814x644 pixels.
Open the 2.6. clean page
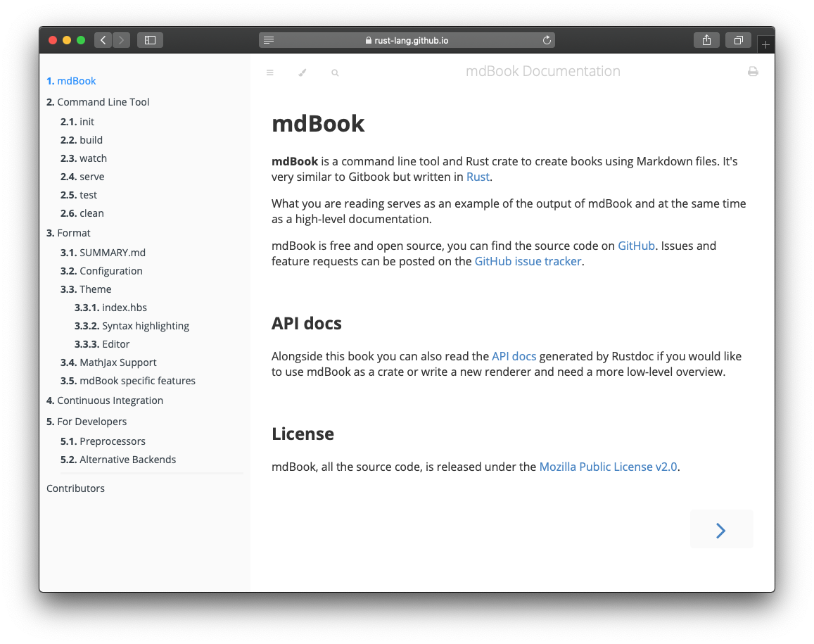click(82, 213)
